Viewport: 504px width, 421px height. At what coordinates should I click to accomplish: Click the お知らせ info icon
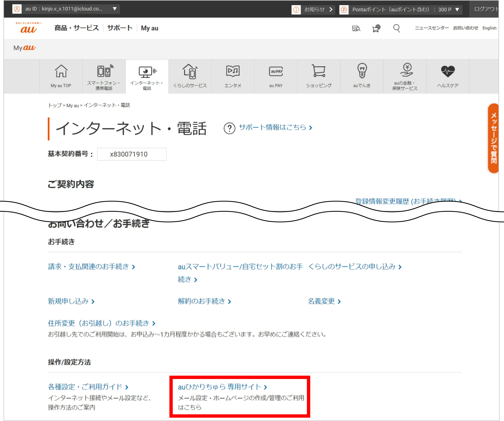(x=296, y=10)
